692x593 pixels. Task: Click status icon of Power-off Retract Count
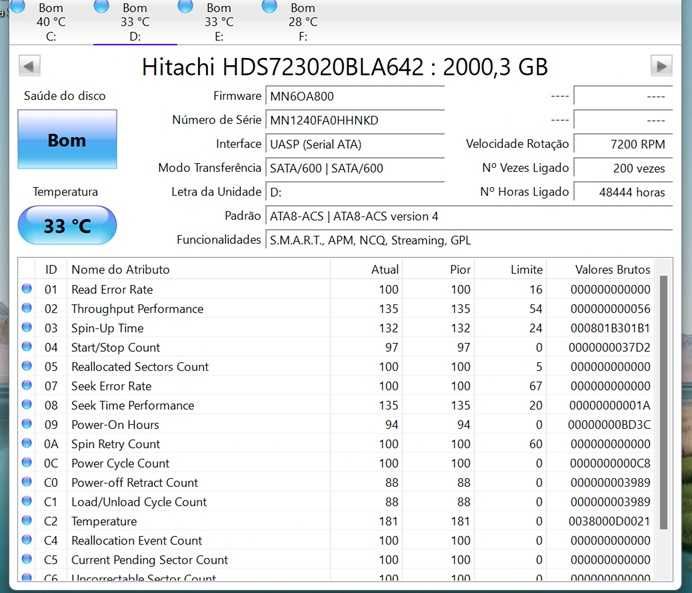tap(26, 482)
